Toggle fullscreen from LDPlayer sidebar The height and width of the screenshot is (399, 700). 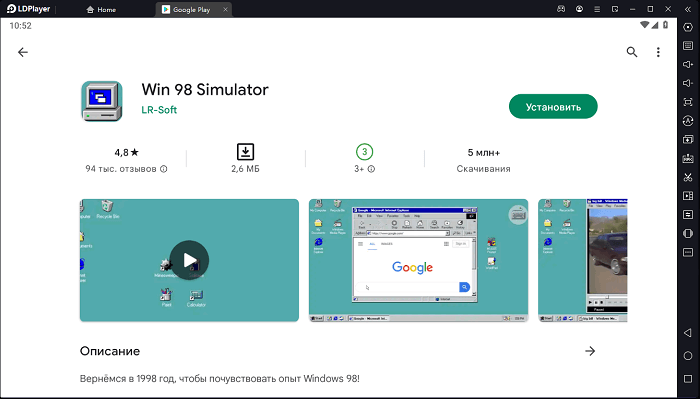[688, 102]
